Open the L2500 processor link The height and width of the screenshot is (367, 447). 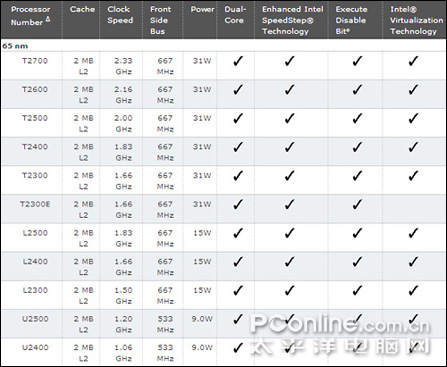(35, 233)
